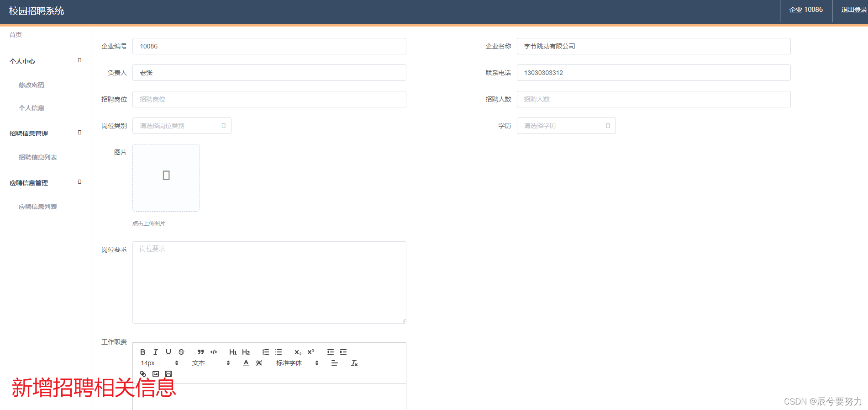Focus the 企业名称 input field
Image resolution: width=868 pixels, height=410 pixels.
click(x=654, y=46)
